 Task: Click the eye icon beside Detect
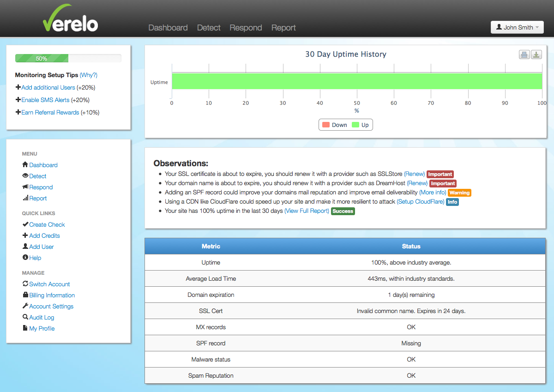(x=25, y=176)
